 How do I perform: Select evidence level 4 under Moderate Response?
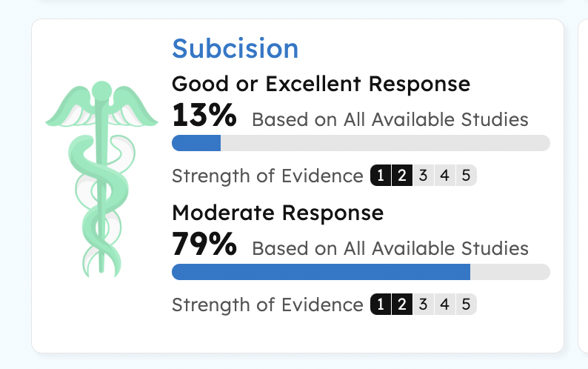[x=445, y=304]
